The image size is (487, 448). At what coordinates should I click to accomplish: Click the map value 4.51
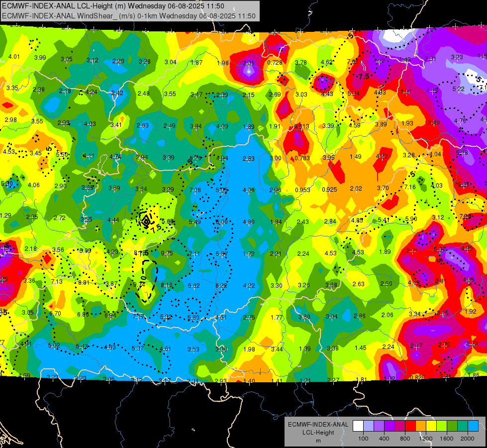click(221, 318)
